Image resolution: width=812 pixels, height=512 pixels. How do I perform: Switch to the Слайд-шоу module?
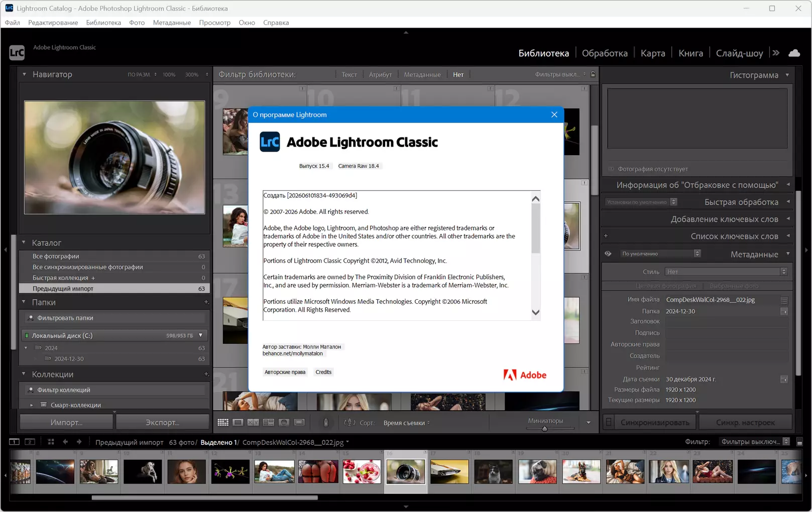click(x=739, y=53)
